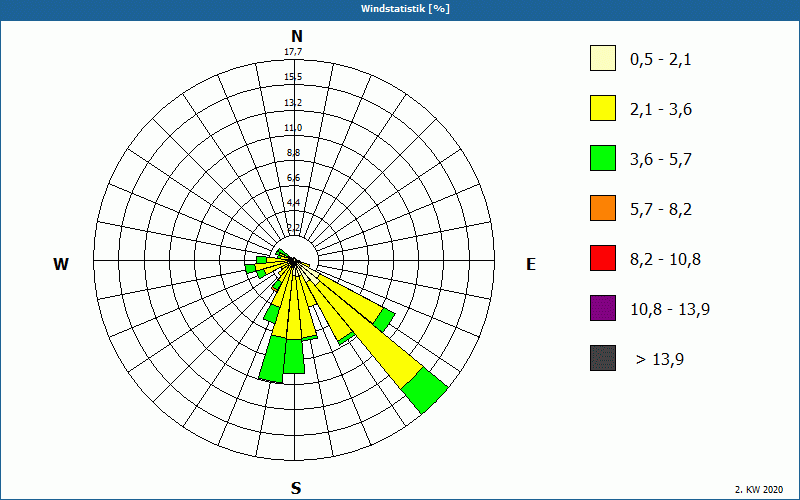Click the E compass label

pyautogui.click(x=531, y=264)
